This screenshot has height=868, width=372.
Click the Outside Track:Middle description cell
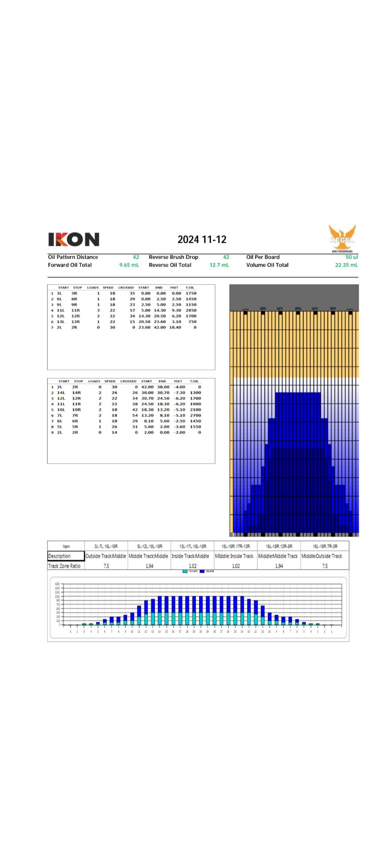tap(106, 556)
